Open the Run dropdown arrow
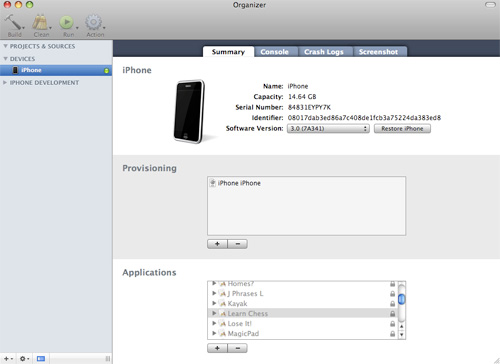The image size is (500, 364). 77,28
